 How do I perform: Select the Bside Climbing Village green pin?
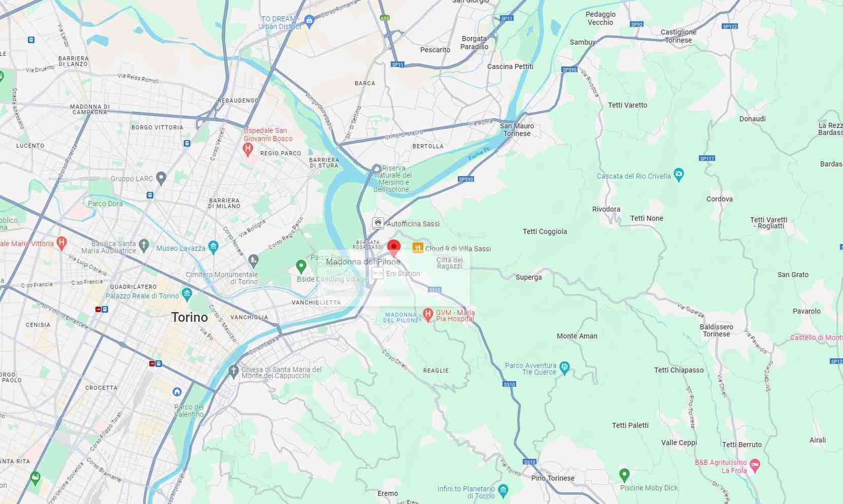(301, 266)
